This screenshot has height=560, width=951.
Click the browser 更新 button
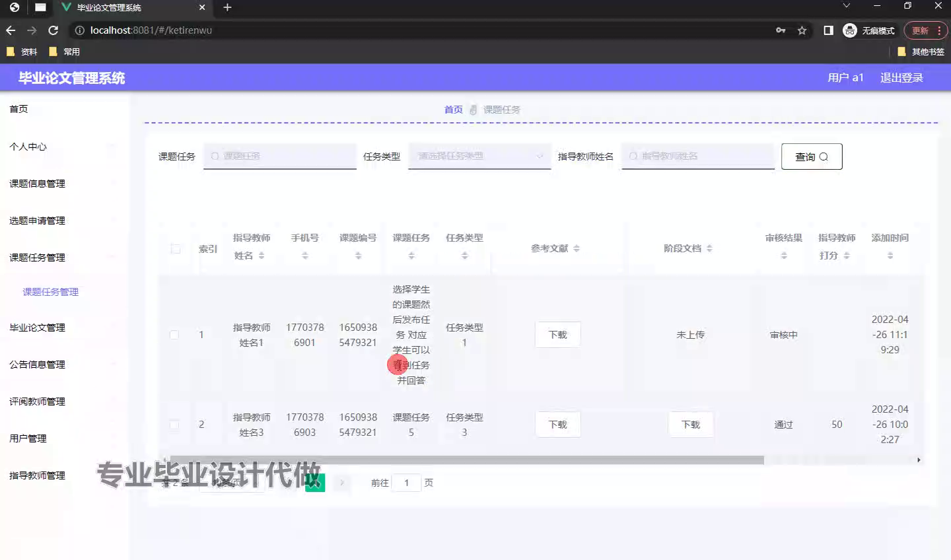(x=925, y=30)
